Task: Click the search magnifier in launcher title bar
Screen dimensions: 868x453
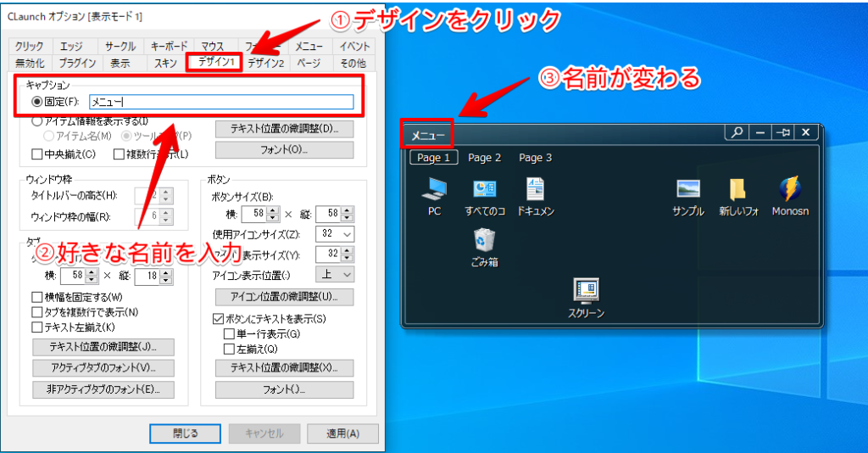Action: point(737,132)
